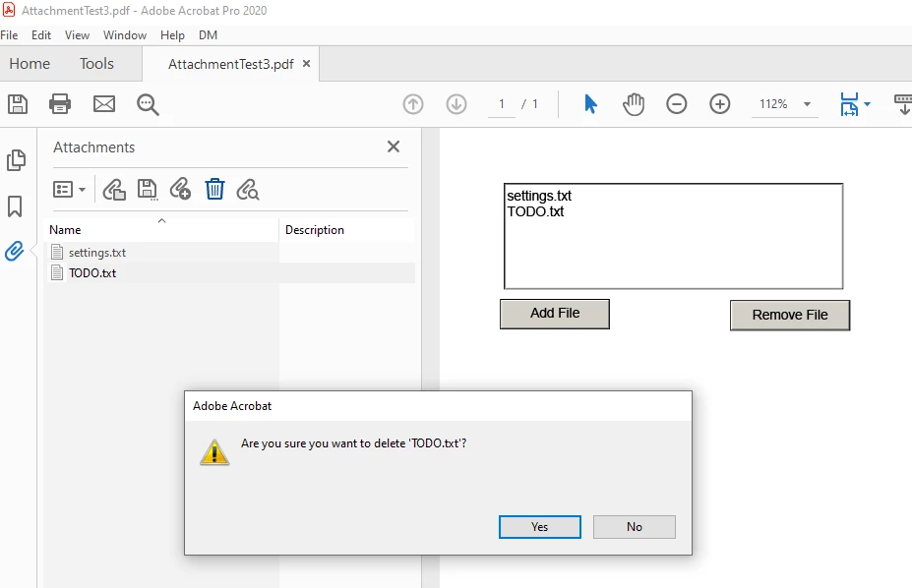
Task: Click the Acrobat app icon in the title bar
Action: (x=9, y=10)
